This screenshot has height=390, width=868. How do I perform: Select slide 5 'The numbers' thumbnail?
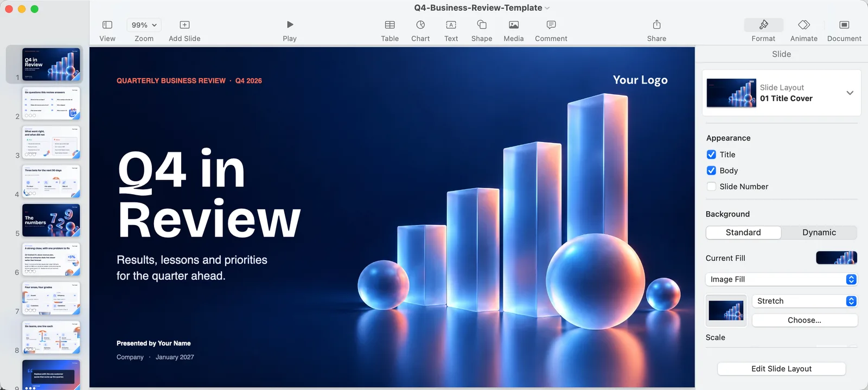coord(51,220)
